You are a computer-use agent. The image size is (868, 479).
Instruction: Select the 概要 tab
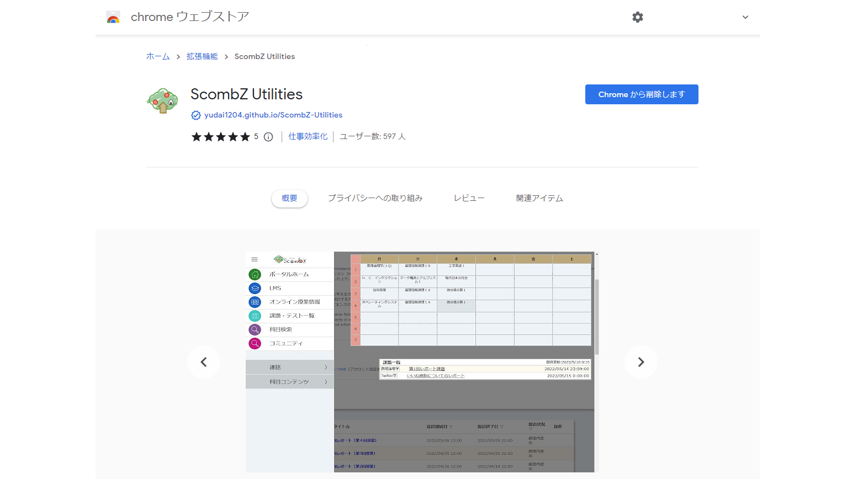tap(289, 198)
